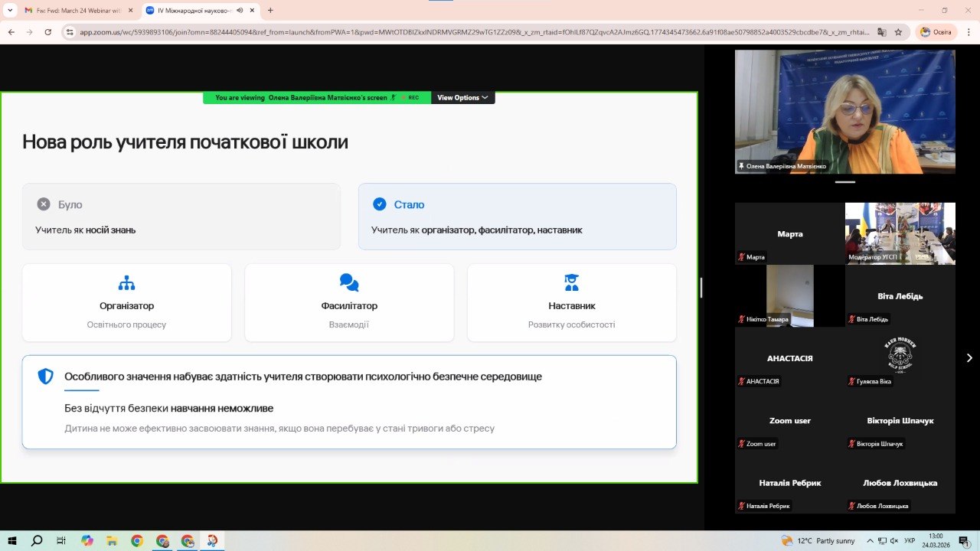The image size is (980, 551).
Task: Open the notification center showing one notification
Action: tap(963, 540)
